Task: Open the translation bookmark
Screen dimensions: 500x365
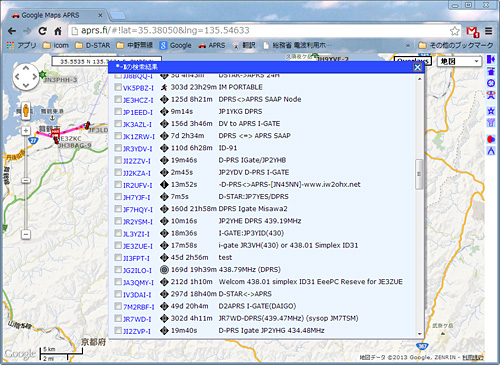Action: [244, 45]
